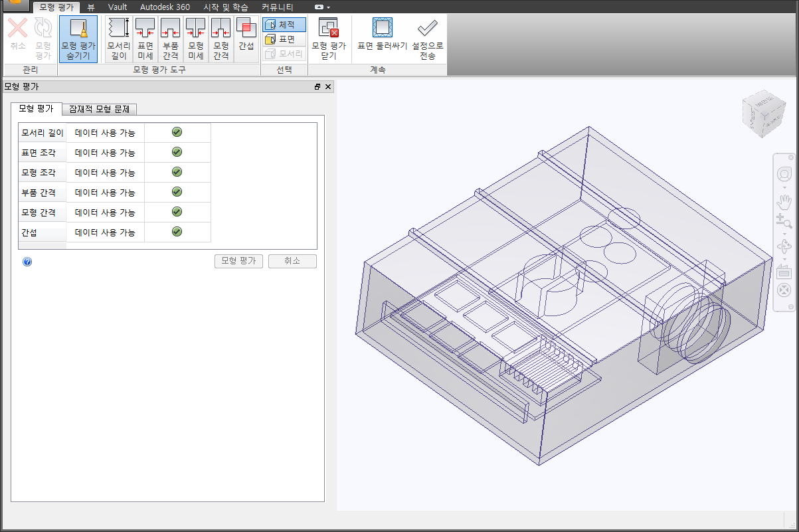
Task: Click green check in 모서리 길이 row
Action: tap(177, 132)
